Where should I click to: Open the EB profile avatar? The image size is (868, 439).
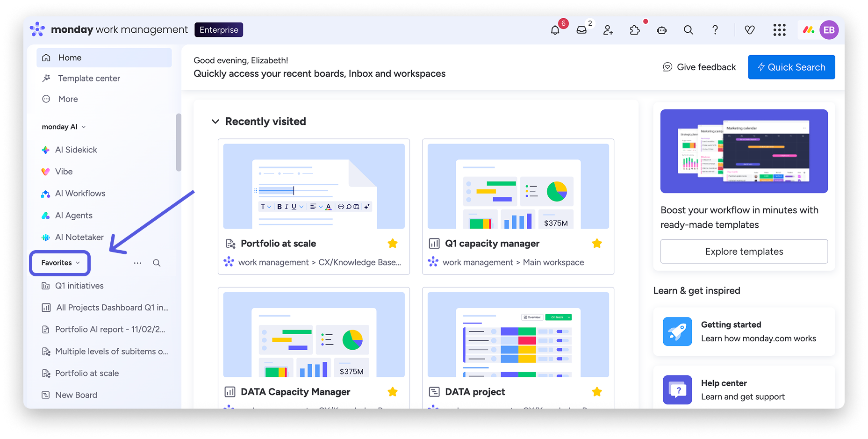pyautogui.click(x=829, y=30)
